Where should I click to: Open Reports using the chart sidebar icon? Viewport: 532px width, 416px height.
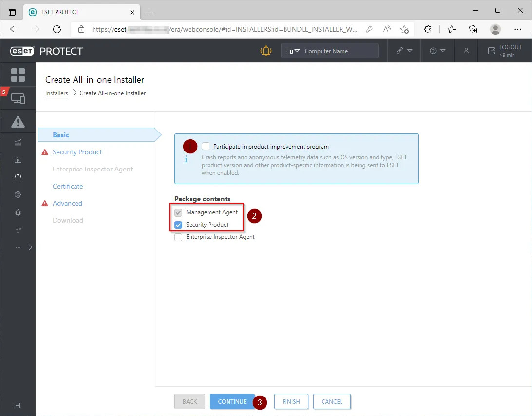point(18,143)
